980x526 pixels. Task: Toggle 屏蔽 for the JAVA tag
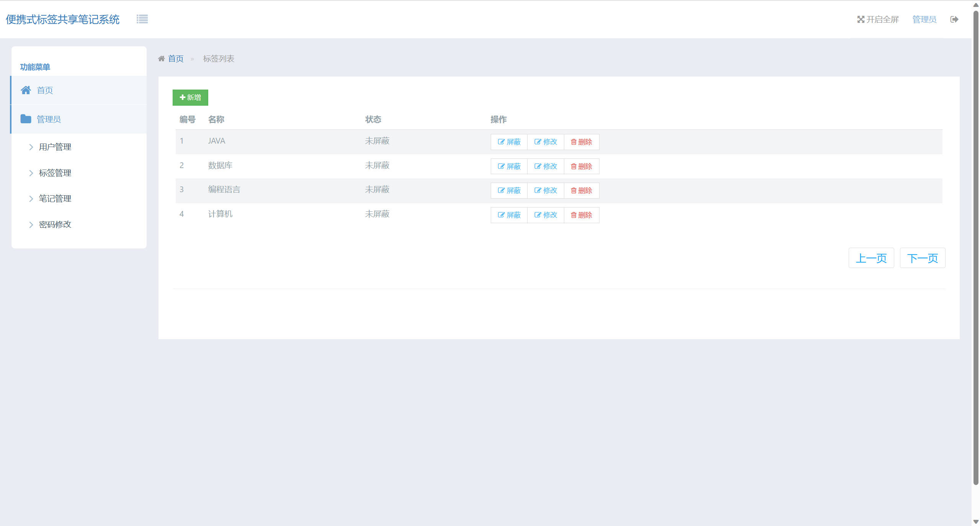click(x=509, y=142)
